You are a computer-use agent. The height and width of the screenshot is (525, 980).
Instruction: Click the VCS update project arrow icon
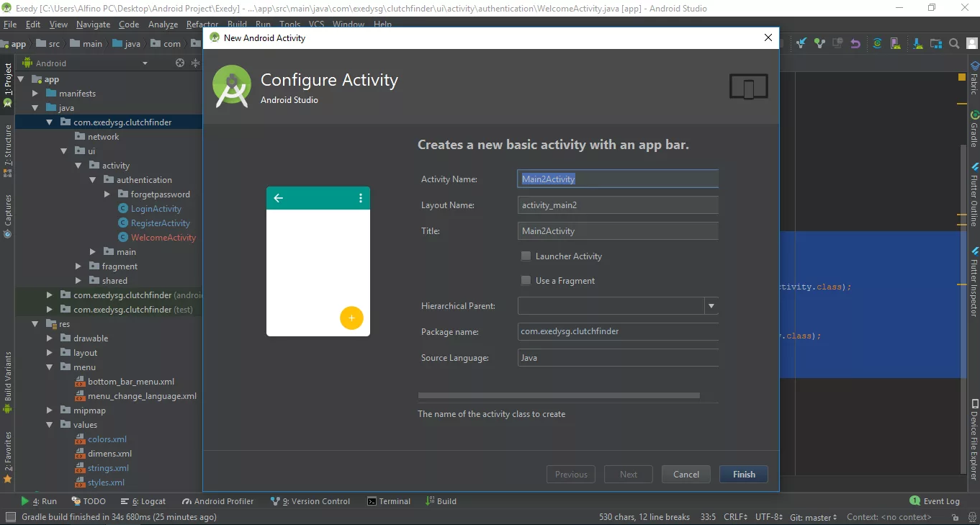point(801,43)
